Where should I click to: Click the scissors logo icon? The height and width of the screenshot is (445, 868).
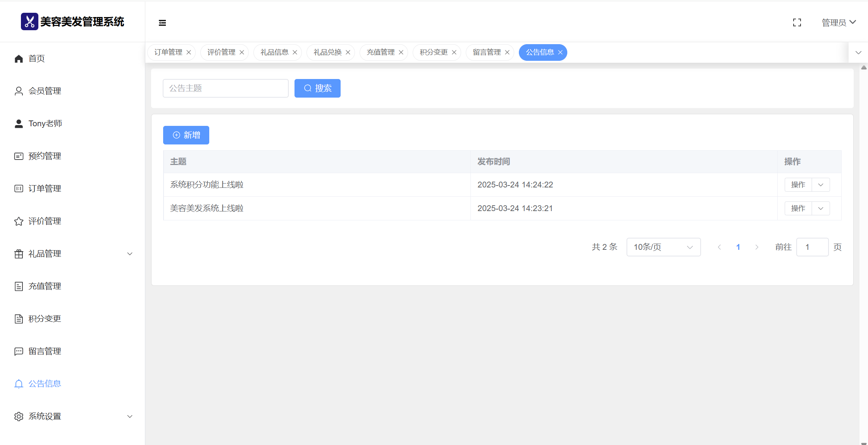[x=29, y=22]
